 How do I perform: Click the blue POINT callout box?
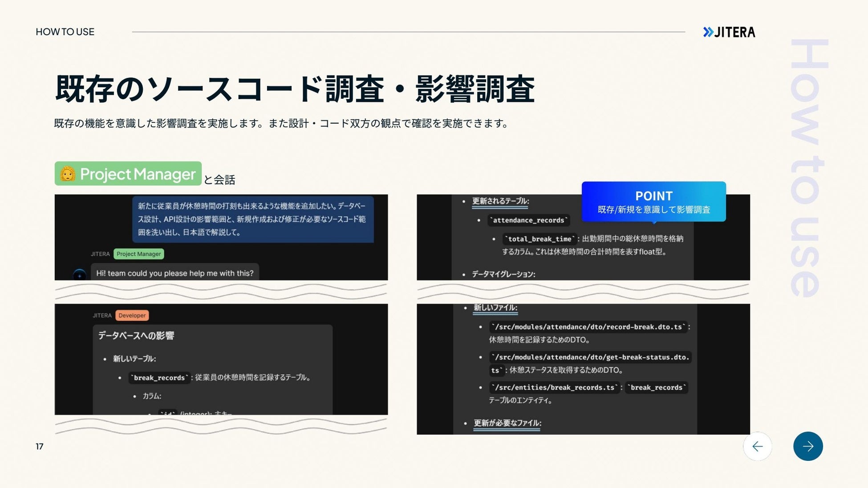tap(653, 202)
